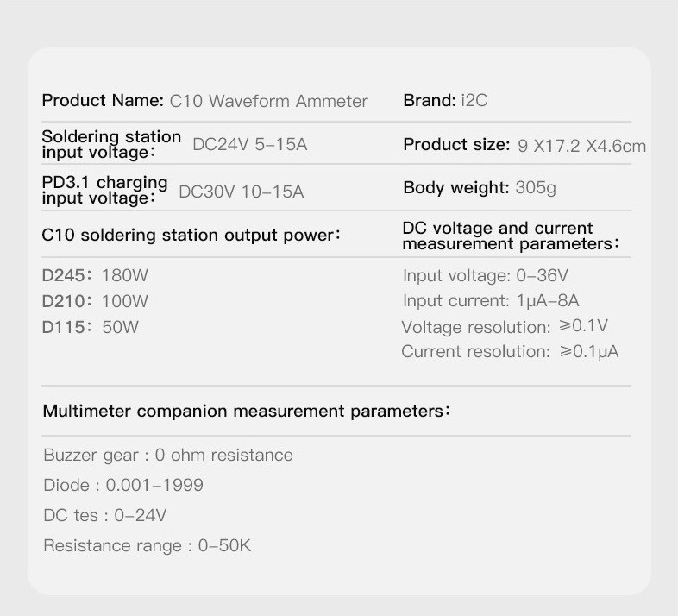
Task: Select the D115 50W power entry
Action: click(91, 327)
